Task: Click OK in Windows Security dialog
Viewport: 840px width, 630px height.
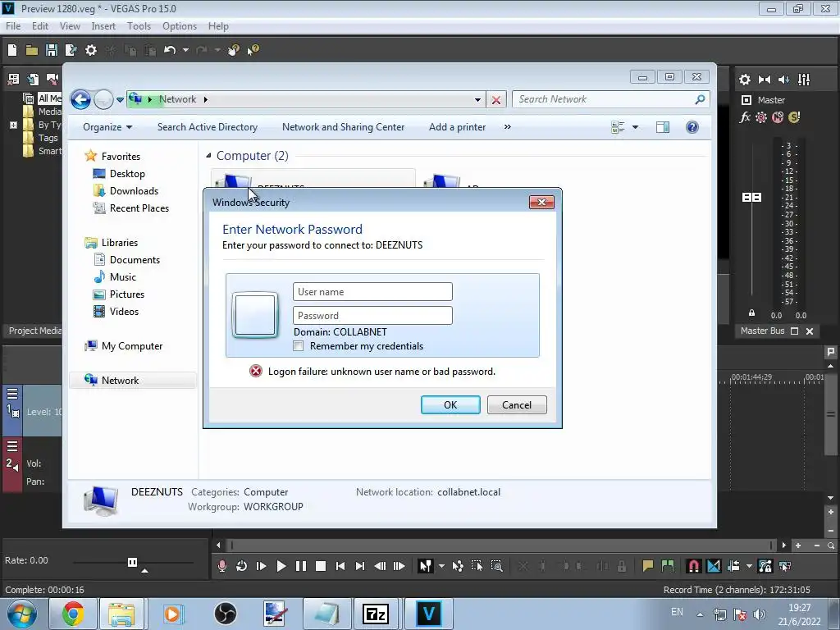Action: 450,405
